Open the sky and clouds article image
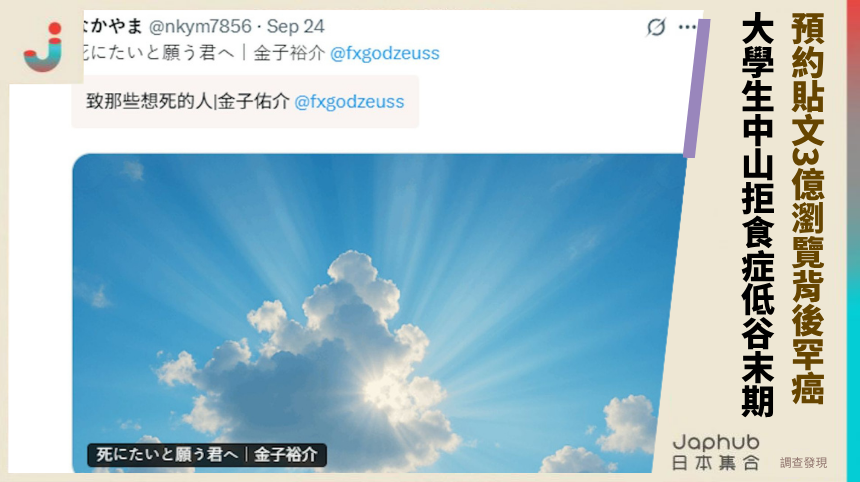Image resolution: width=860 pixels, height=482 pixels. [x=376, y=313]
